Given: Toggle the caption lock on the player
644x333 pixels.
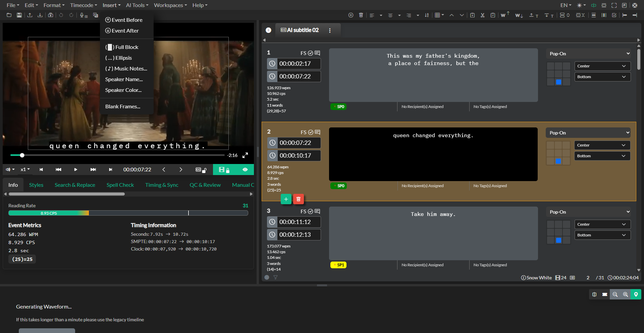Looking at the screenshot, I should [201, 170].
